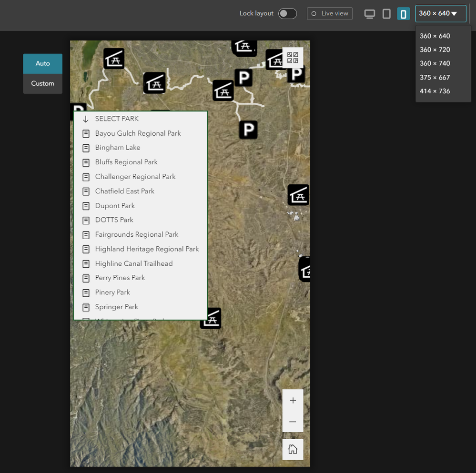476x473 pixels.
Task: Select the mobile phone device view icon
Action: (x=403, y=14)
